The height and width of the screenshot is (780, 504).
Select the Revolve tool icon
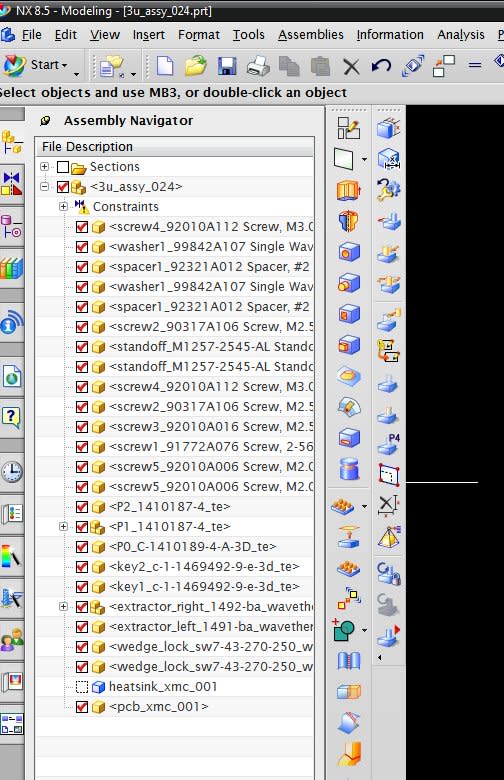(348, 221)
